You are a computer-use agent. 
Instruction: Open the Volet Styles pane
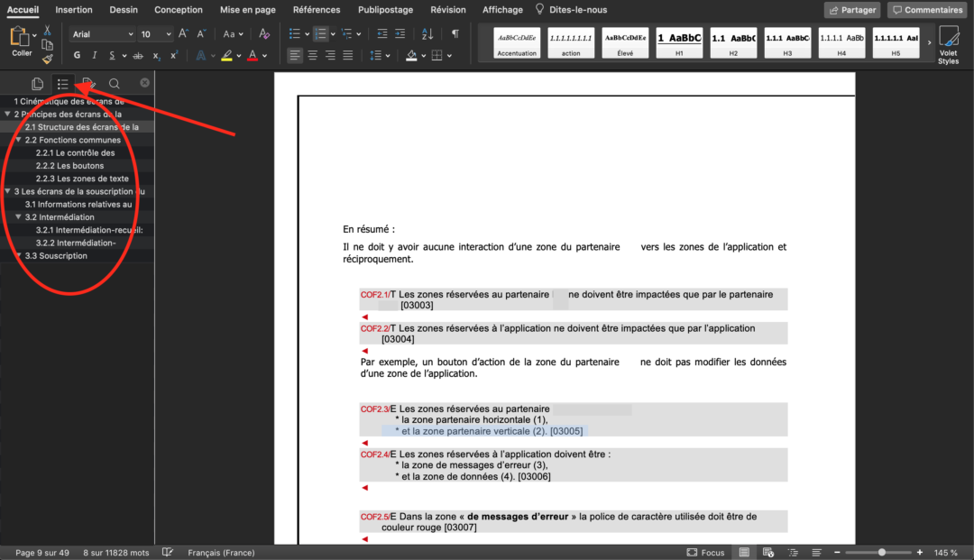coord(948,42)
